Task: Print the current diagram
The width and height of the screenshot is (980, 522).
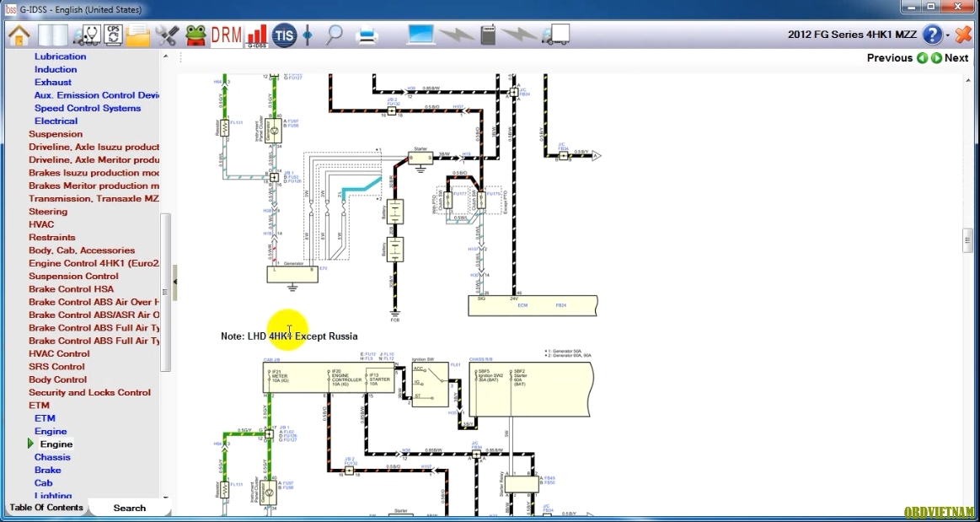Action: tap(367, 35)
